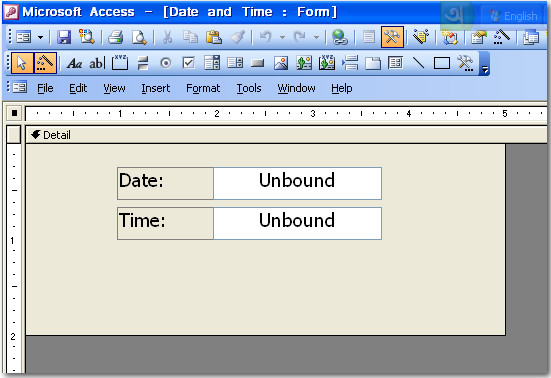Screen dimensions: 551x378
Task: Open the Properties sheet icon
Action: (x=478, y=37)
